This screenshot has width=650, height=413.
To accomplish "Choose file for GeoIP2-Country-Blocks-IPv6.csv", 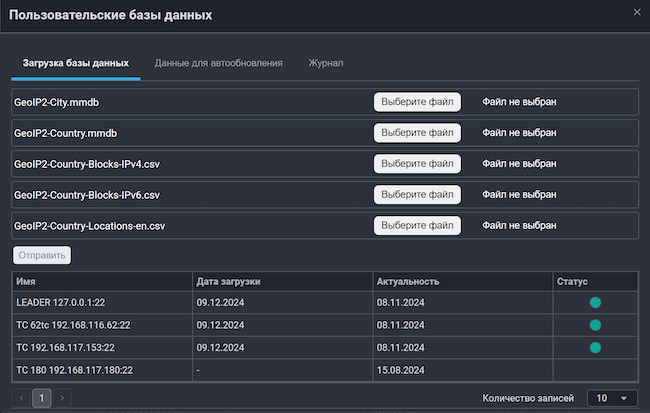I will click(x=417, y=194).
